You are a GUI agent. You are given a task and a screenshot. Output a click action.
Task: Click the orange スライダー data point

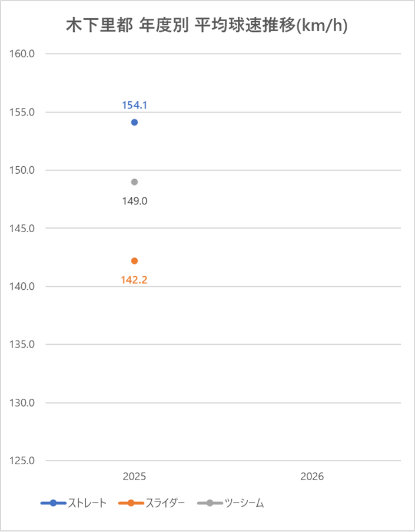[134, 261]
